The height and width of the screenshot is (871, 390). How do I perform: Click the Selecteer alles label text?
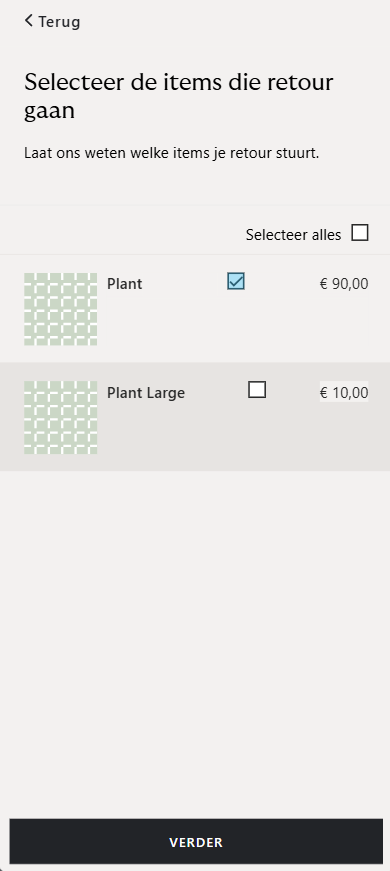click(x=293, y=234)
